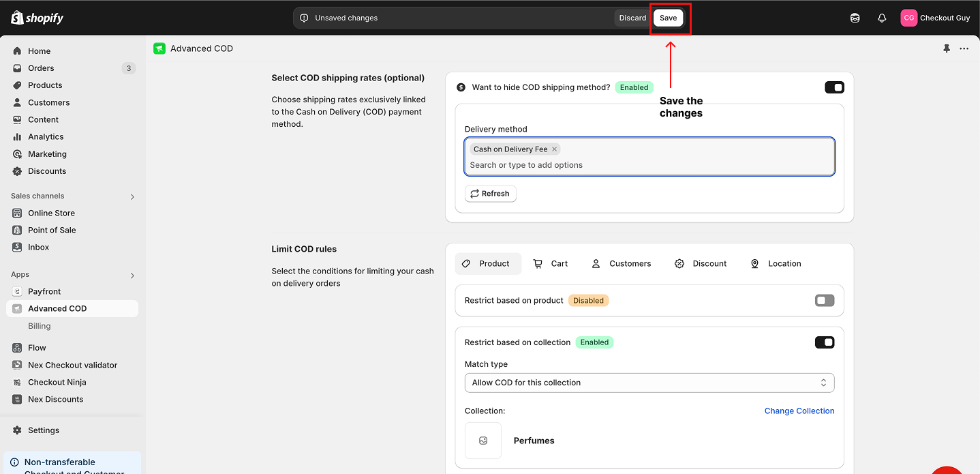Remove the Cash on Delivery Fee tag

coord(555,149)
